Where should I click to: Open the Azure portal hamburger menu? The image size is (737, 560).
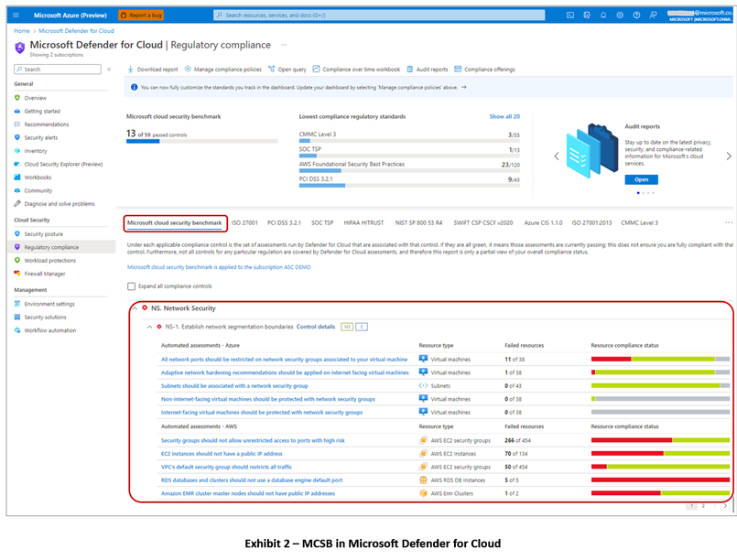click(x=16, y=15)
